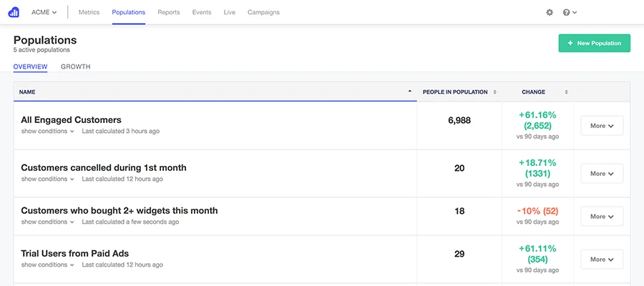
Task: Click the +18.71% (1331) change value
Action: (537, 168)
